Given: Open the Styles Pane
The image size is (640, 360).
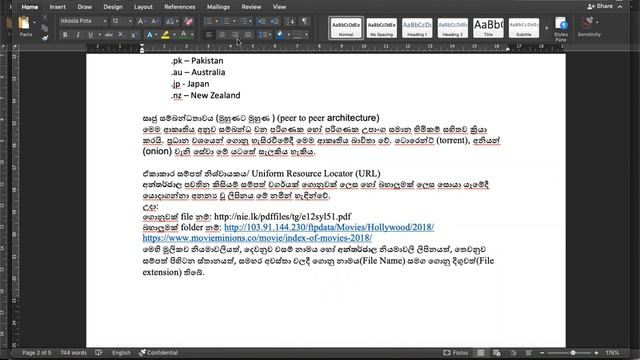Looking at the screenshot, I should pos(561,29).
